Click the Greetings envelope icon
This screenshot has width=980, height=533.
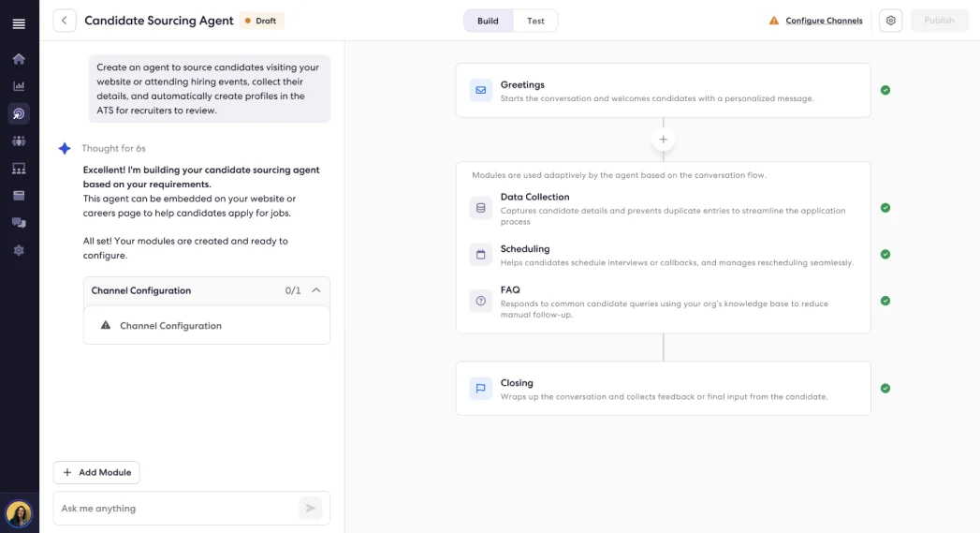coord(480,90)
